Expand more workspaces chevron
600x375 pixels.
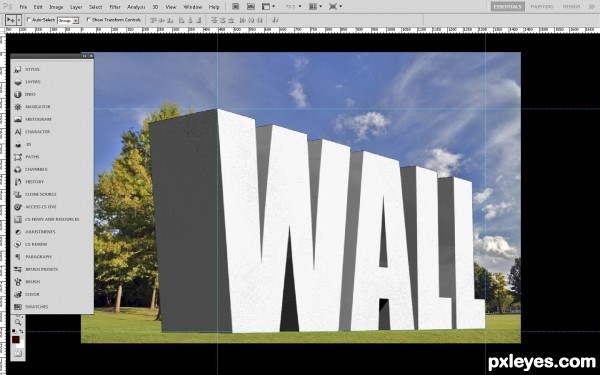(591, 7)
